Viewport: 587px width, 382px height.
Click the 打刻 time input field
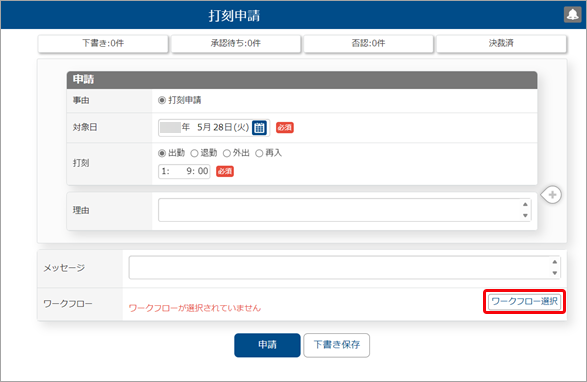click(184, 172)
